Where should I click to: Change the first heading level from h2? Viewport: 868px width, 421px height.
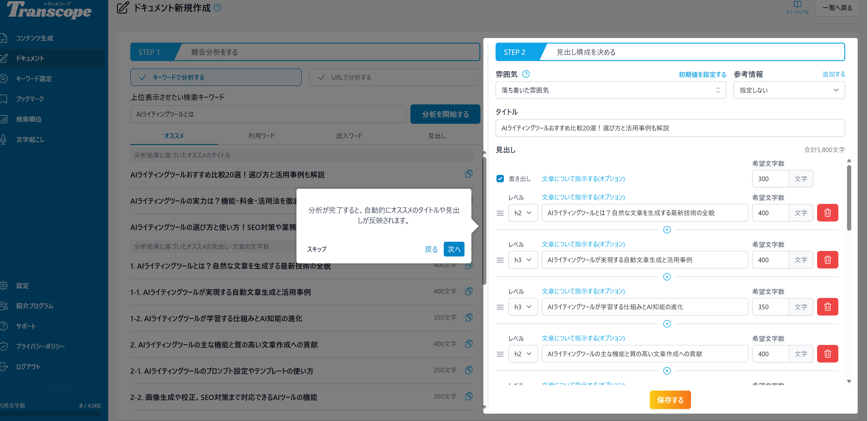click(523, 212)
